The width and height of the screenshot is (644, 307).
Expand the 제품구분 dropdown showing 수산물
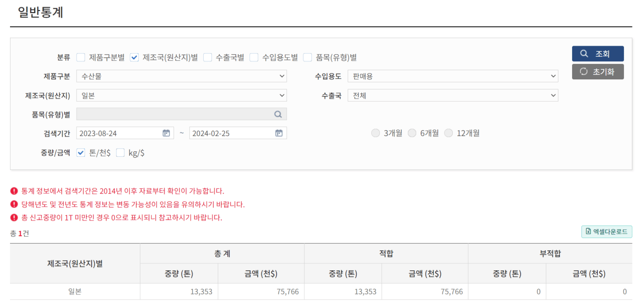pos(181,76)
